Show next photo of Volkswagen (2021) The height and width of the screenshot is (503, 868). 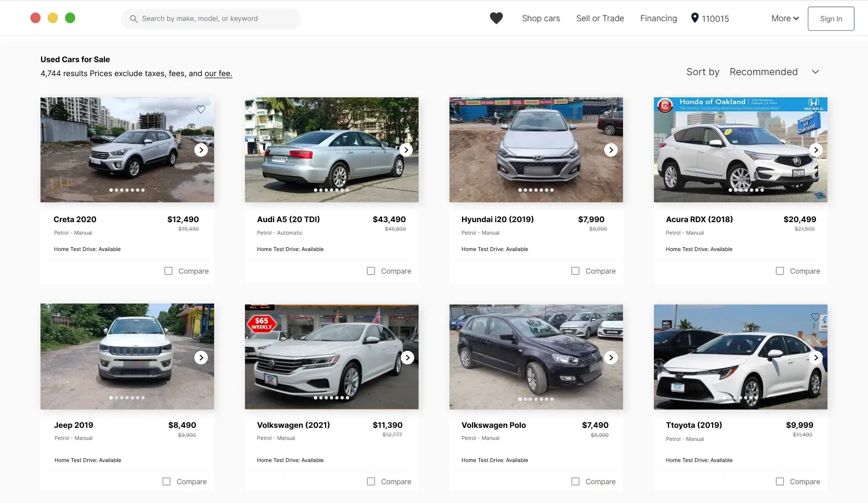coord(407,357)
